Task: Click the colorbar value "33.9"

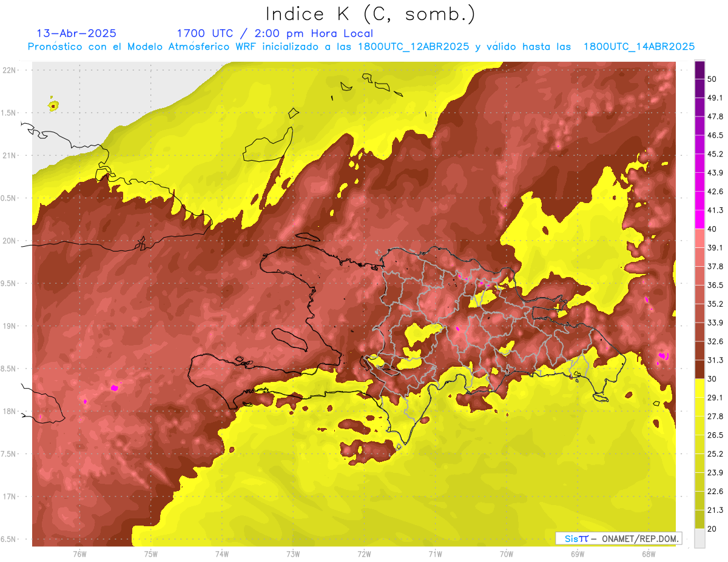Action: [x=715, y=323]
